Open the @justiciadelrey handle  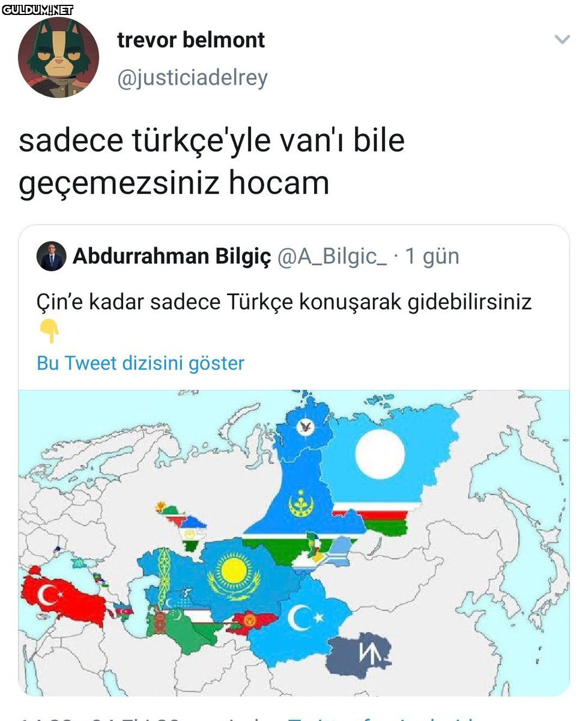(192, 78)
